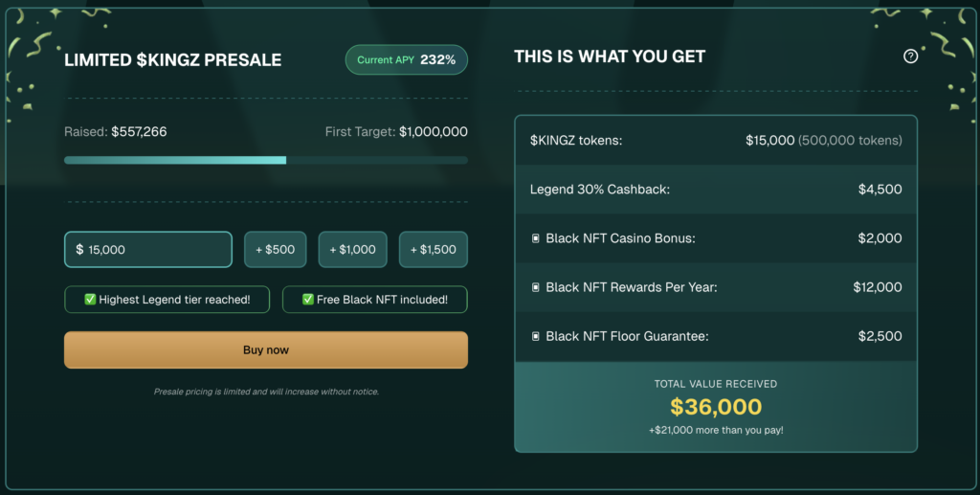Image resolution: width=980 pixels, height=495 pixels.
Task: Click the green checkmark for Free Black NFT
Action: click(x=308, y=300)
